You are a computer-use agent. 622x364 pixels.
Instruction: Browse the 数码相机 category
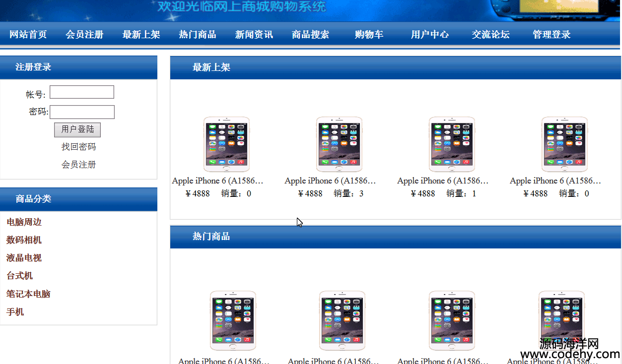(24, 240)
